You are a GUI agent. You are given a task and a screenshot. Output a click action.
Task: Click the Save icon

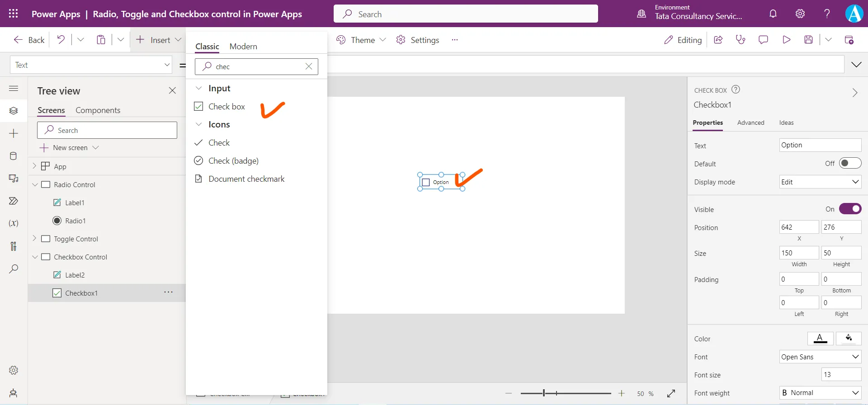pos(809,40)
